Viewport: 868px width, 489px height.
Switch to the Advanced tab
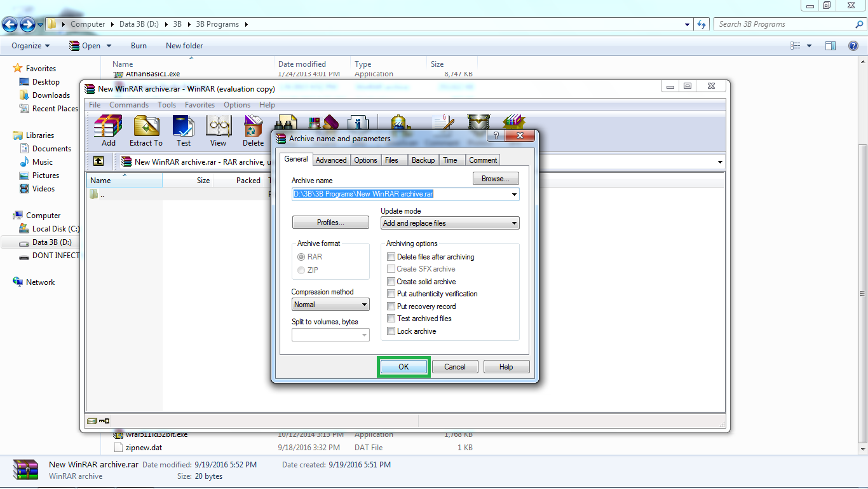pos(331,160)
